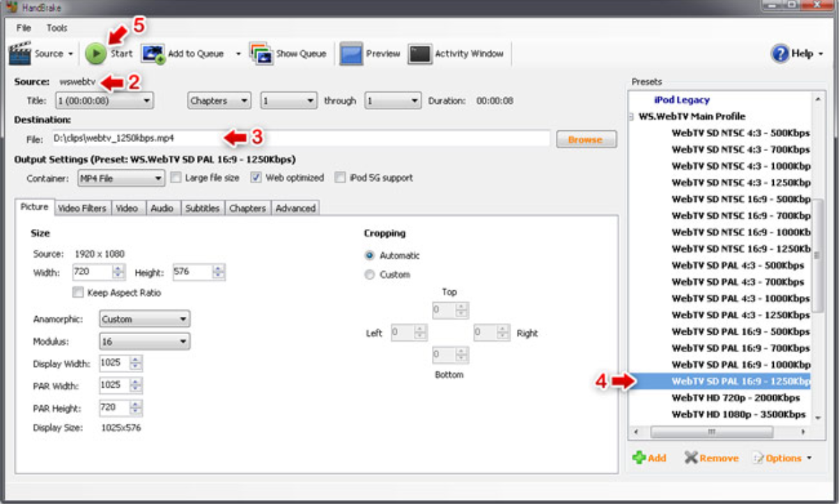Viewport: 840px width, 504px height.
Task: Uncheck the Web optimized checkbox
Action: click(256, 178)
